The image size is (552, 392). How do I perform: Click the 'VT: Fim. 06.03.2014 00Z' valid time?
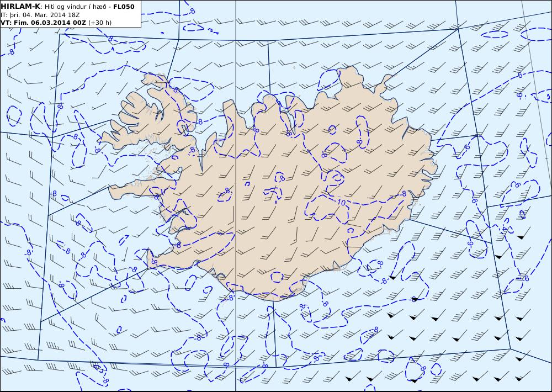point(43,23)
